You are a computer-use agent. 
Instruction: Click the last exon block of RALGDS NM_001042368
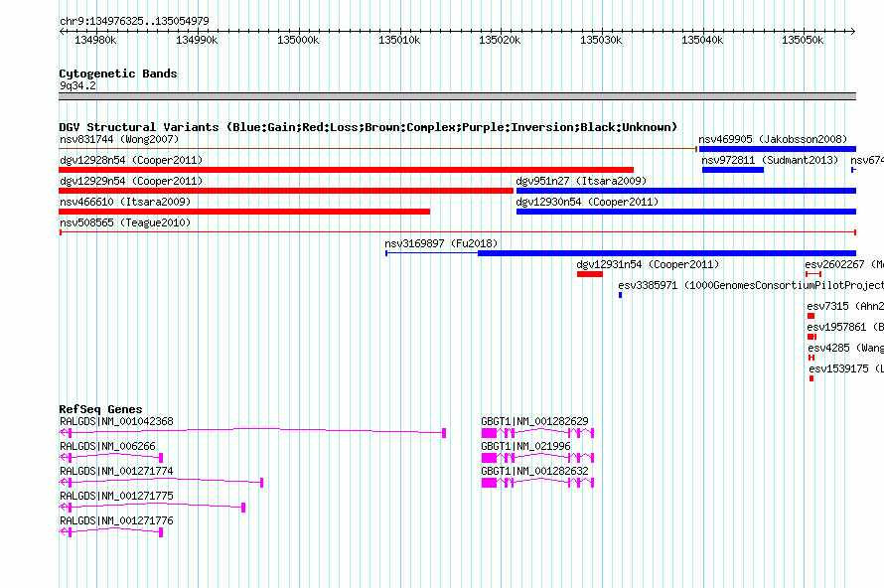pyautogui.click(x=444, y=432)
